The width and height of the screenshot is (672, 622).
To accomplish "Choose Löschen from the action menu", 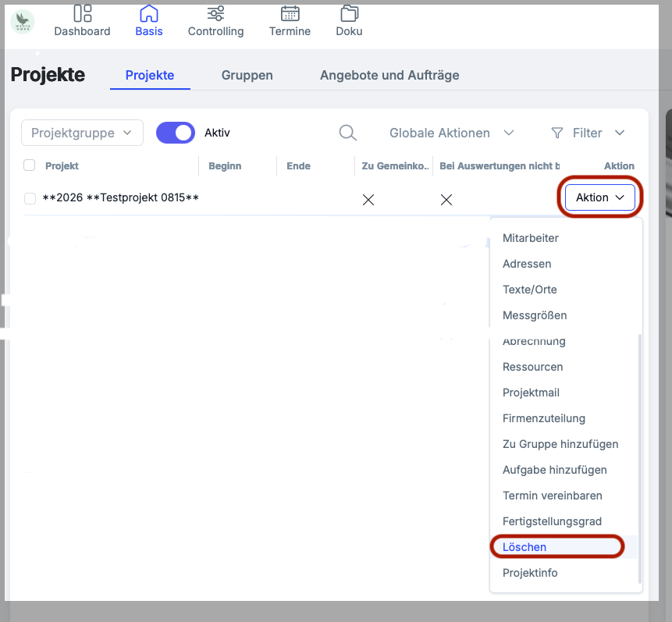I will click(x=524, y=547).
